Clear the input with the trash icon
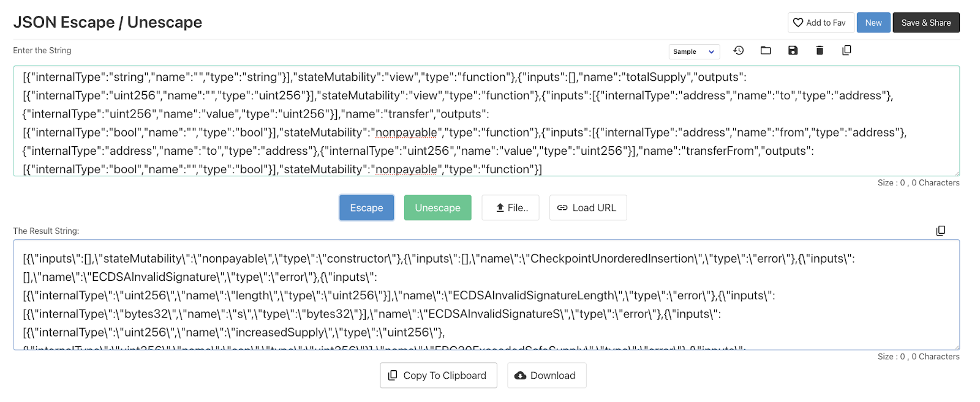Image resolution: width=980 pixels, height=402 pixels. pos(820,50)
